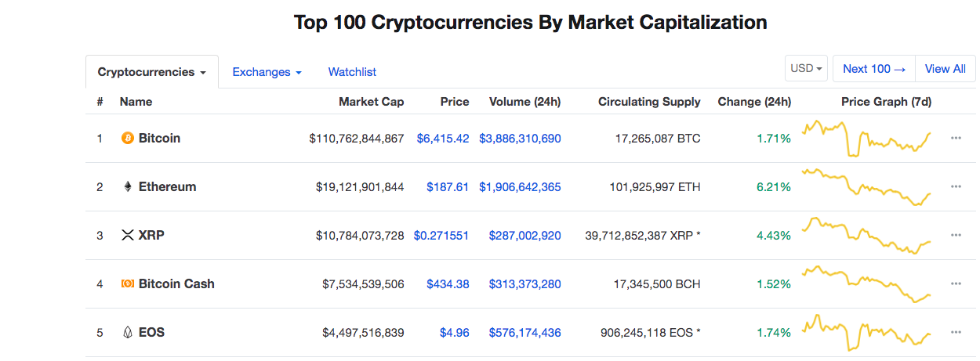Screen dimensions: 980x361
Task: Open the USD currency selector
Action: point(806,69)
